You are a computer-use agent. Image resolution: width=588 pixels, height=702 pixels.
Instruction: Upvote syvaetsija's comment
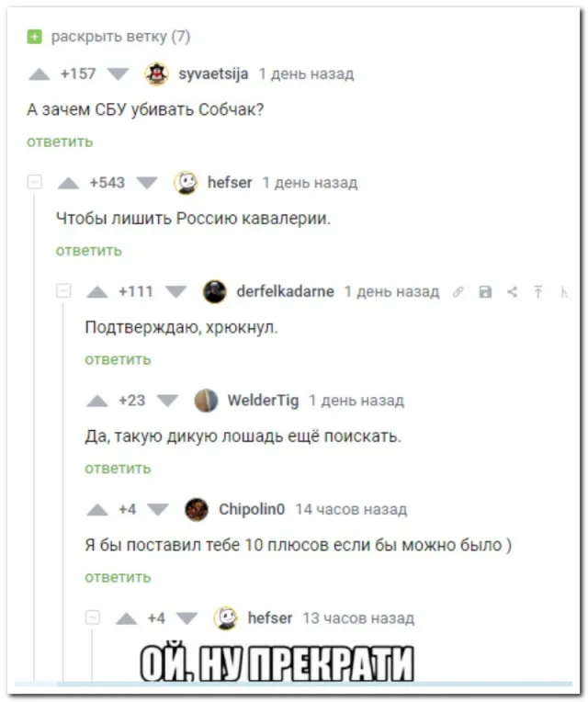click(39, 74)
